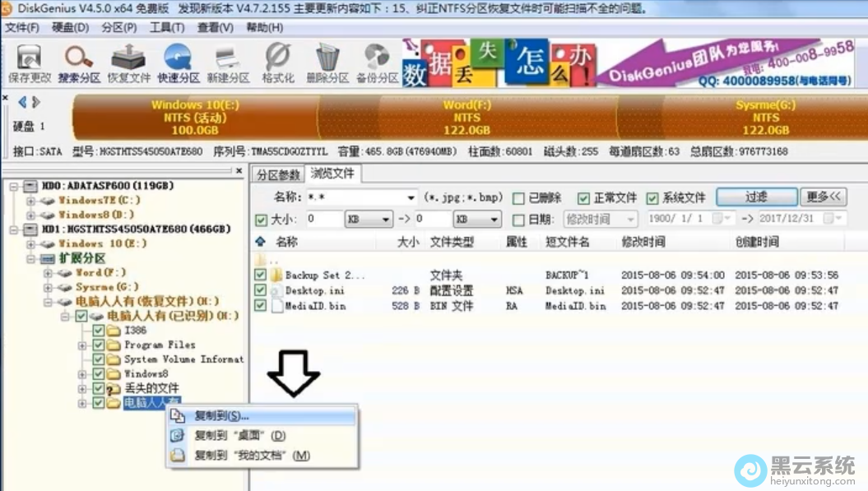Image resolution: width=868 pixels, height=491 pixels.
Task: Open the 工具(T) menu
Action: tap(167, 27)
